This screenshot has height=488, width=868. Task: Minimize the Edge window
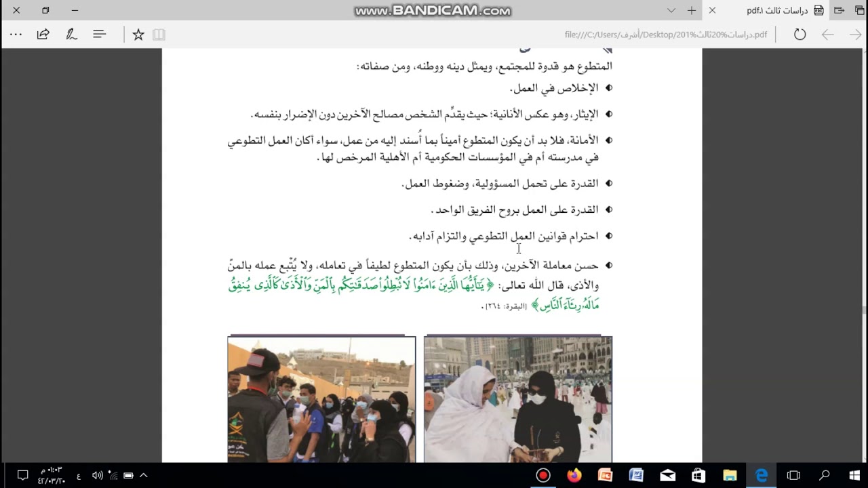75,10
